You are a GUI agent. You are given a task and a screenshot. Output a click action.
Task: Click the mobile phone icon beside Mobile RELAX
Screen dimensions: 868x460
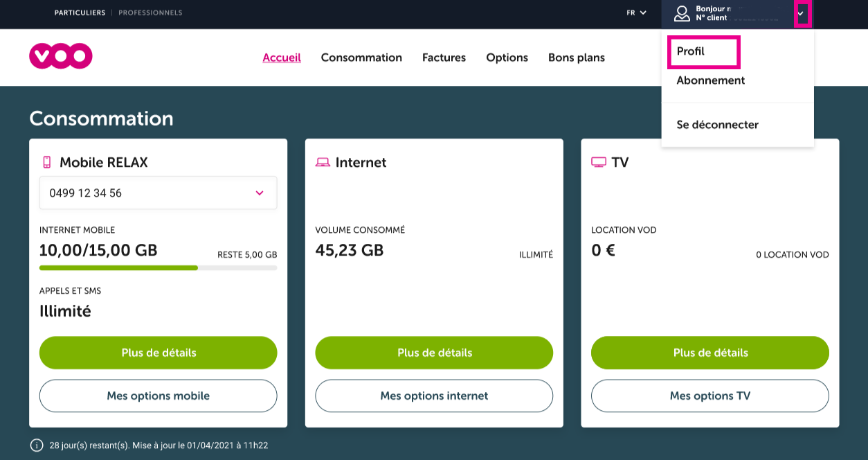click(x=47, y=161)
